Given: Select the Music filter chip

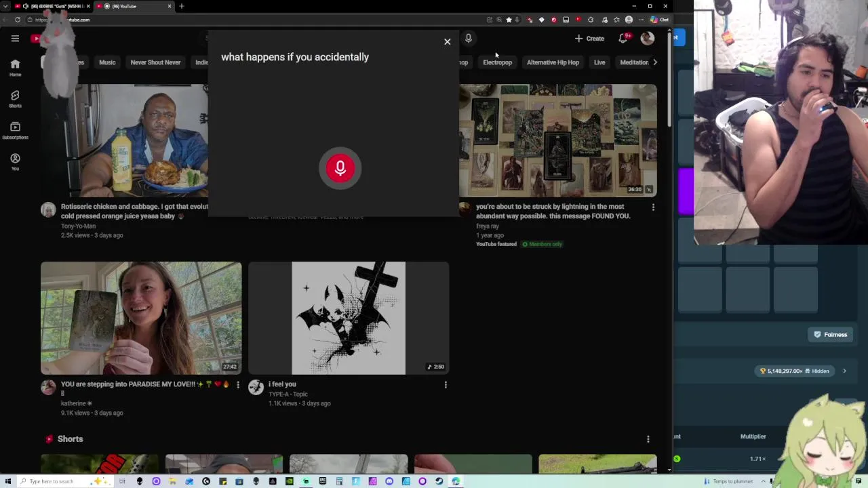Looking at the screenshot, I should 107,62.
